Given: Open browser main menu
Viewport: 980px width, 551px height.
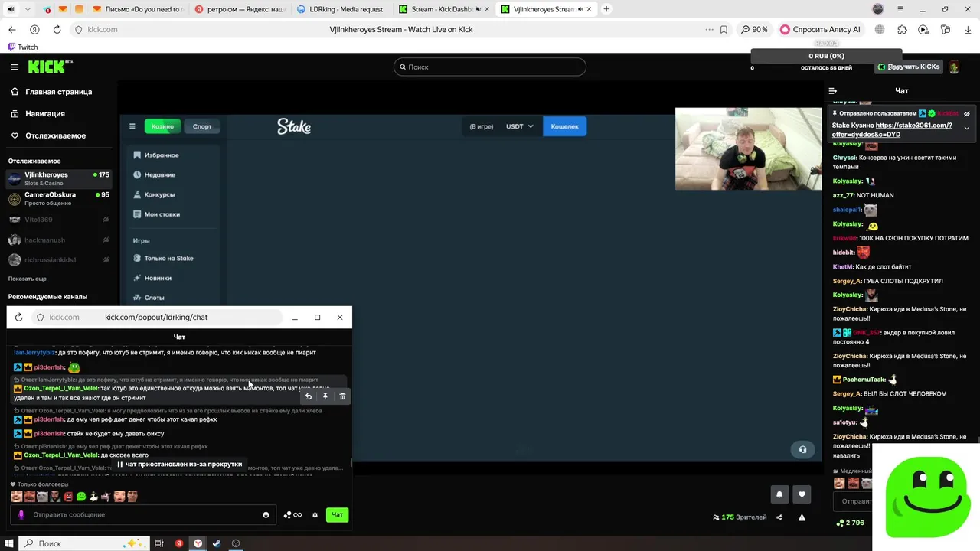Looking at the screenshot, I should point(900,9).
